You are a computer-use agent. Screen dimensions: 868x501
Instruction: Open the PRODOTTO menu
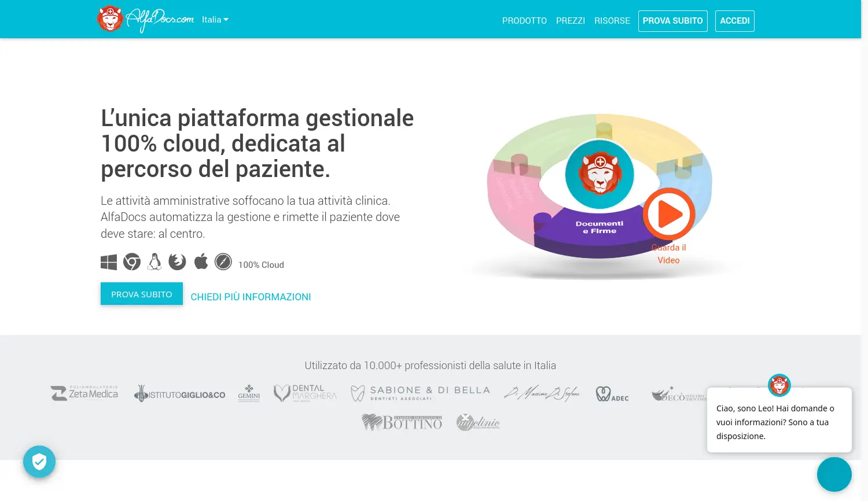[x=524, y=21]
